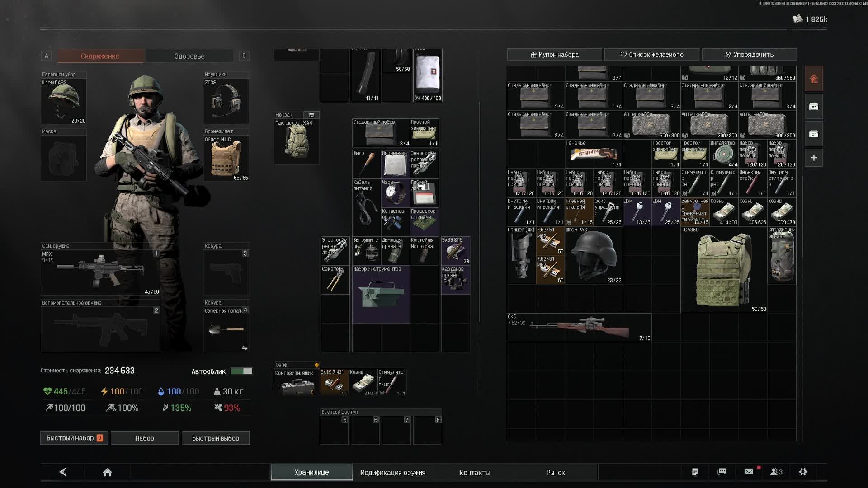Open the settings gear icon

(x=803, y=472)
